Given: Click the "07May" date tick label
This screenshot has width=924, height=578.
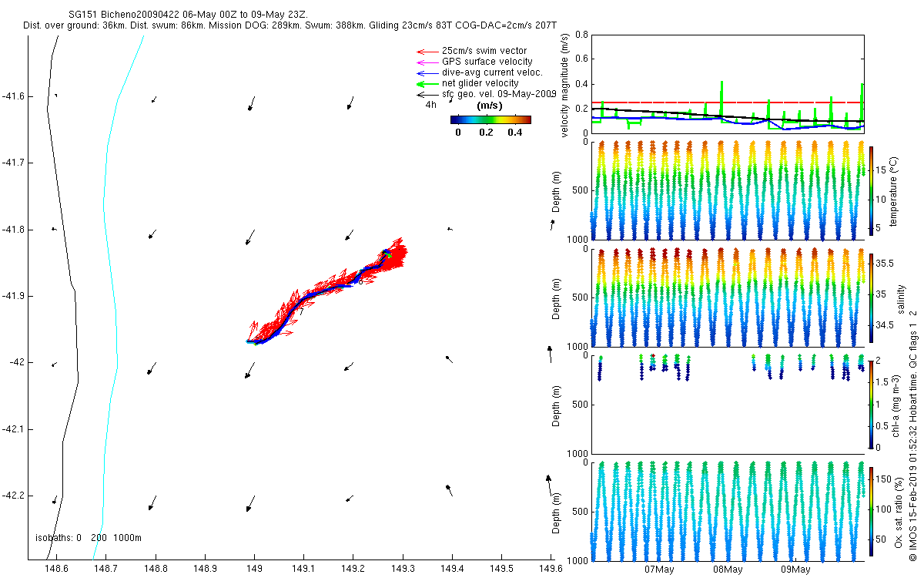Looking at the screenshot, I should (x=660, y=570).
